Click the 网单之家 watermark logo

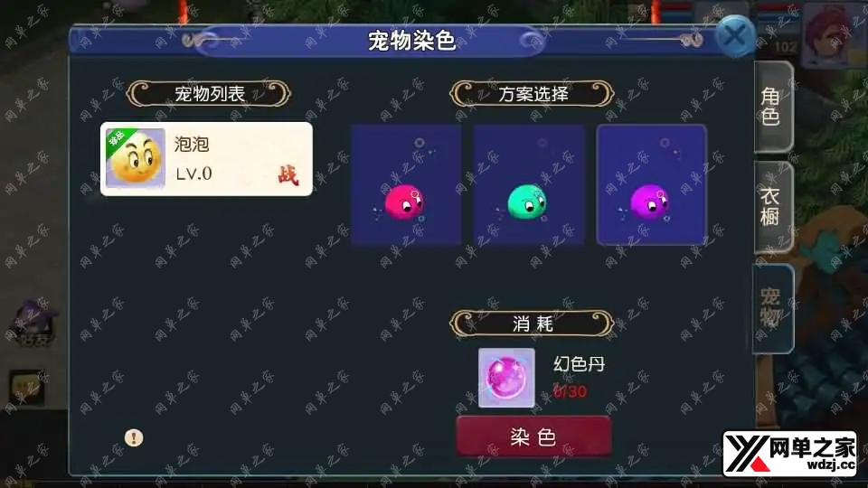click(x=791, y=454)
